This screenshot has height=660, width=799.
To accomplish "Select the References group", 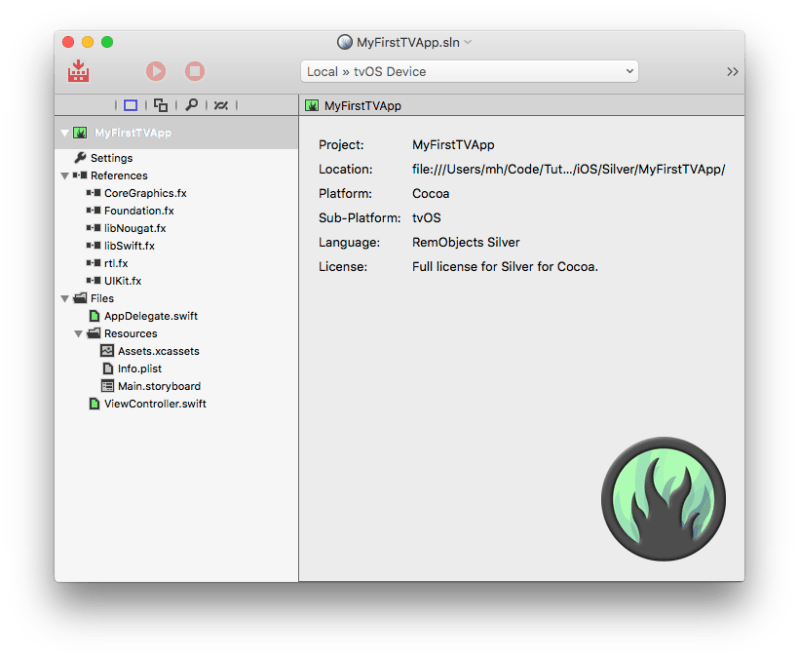I will [119, 175].
